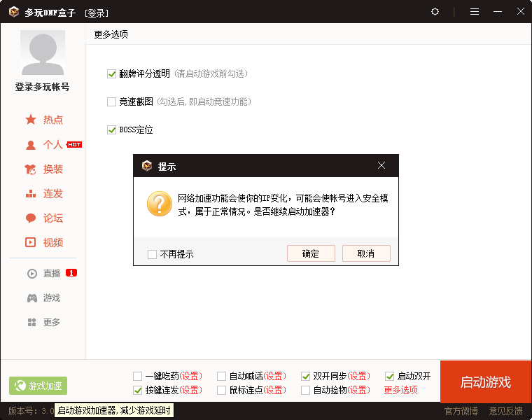The height and width of the screenshot is (420, 532).
Task: Open the 个人 sidebar section
Action: [x=53, y=144]
